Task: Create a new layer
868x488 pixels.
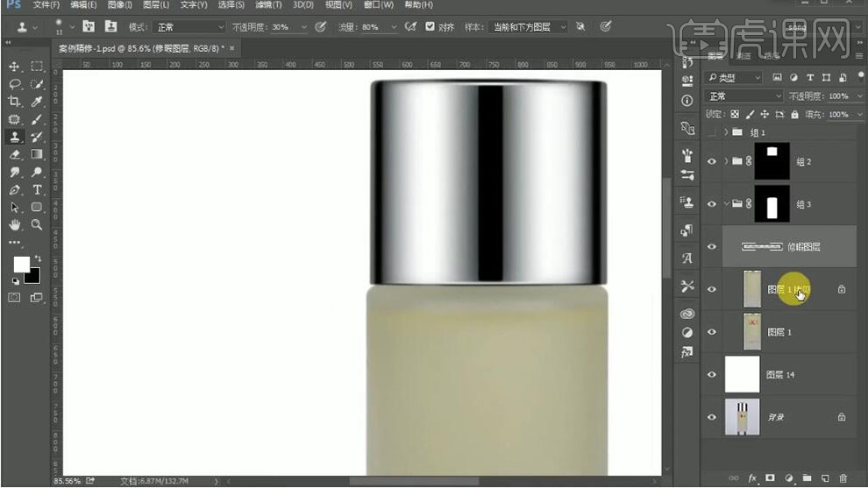Action: point(825,478)
